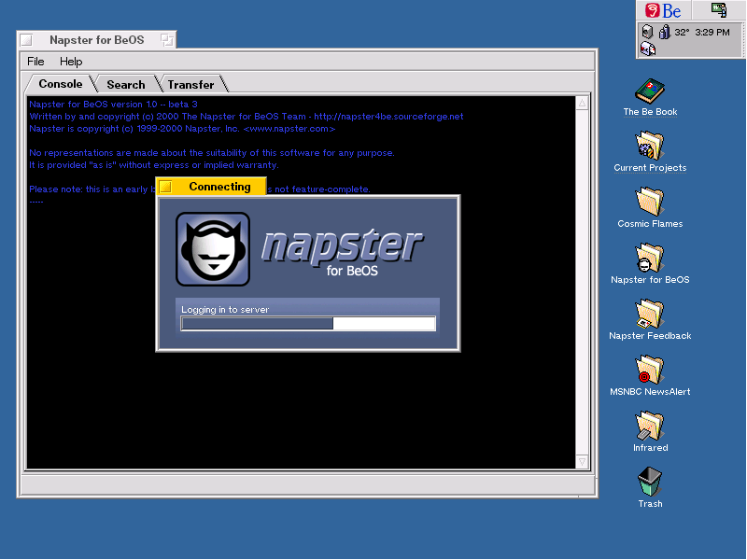Image resolution: width=747 pixels, height=560 pixels.
Task: Click the "Logging in to server" status text
Action: (225, 310)
